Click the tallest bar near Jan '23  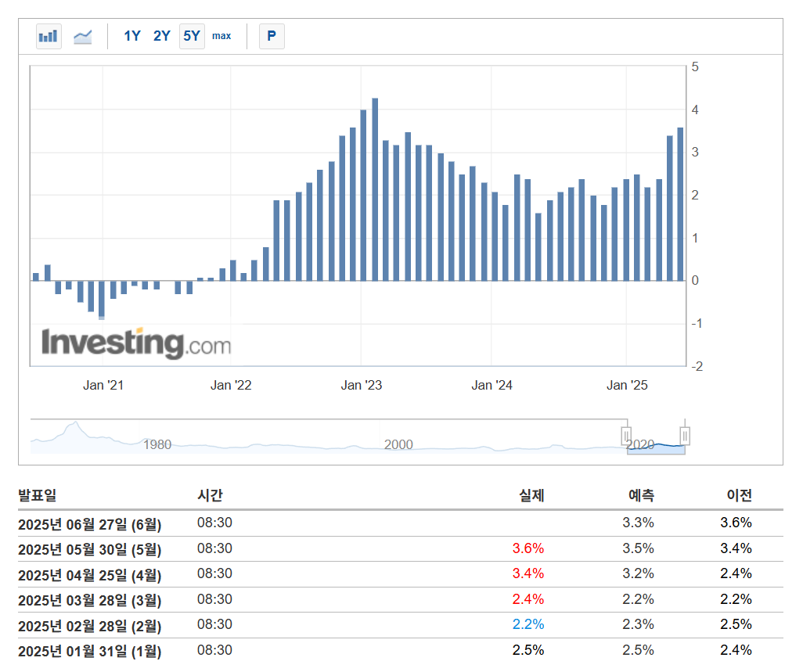pos(375,189)
